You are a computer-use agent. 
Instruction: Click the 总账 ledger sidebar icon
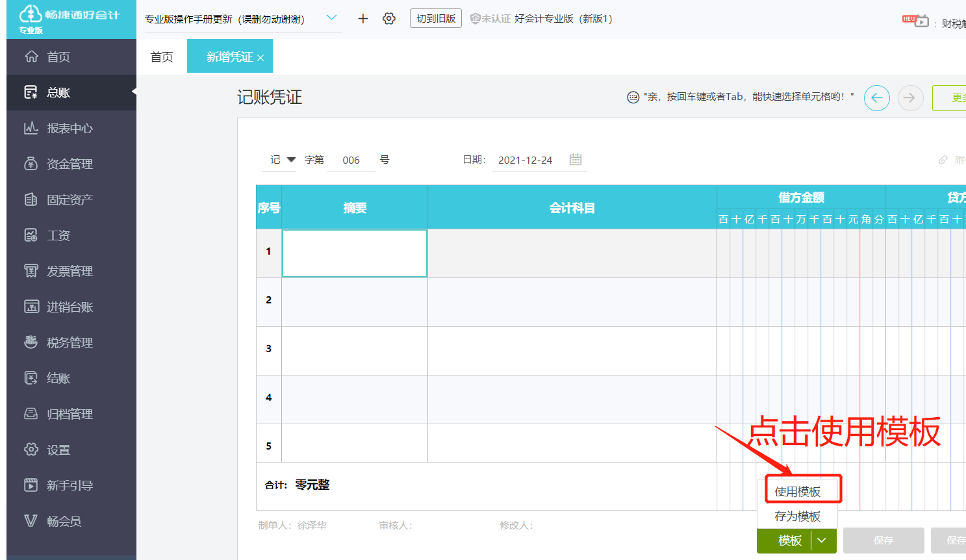pos(31,92)
